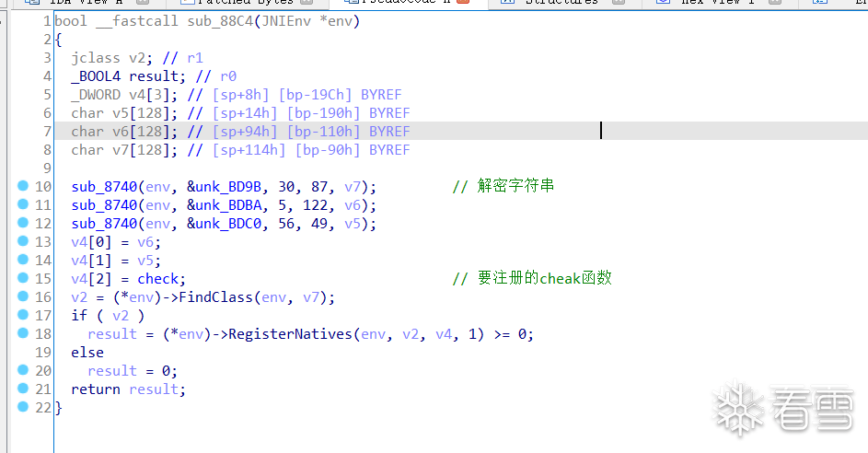Click the if keyword on line 17
The image size is (868, 453).
coord(79,316)
